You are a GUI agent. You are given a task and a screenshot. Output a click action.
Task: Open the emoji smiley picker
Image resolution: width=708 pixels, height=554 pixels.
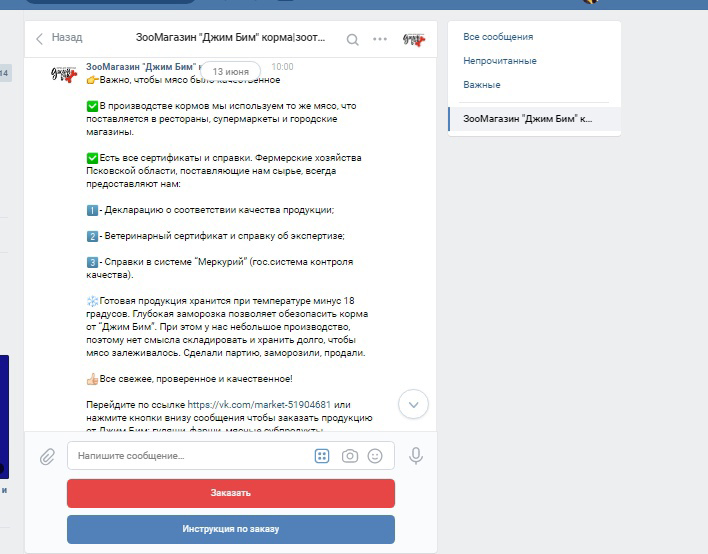(x=375, y=456)
